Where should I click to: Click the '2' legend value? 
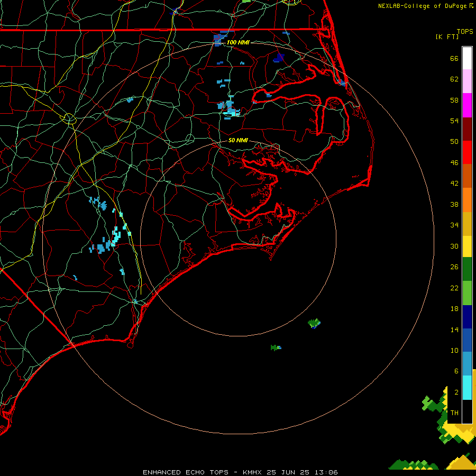point(456,392)
